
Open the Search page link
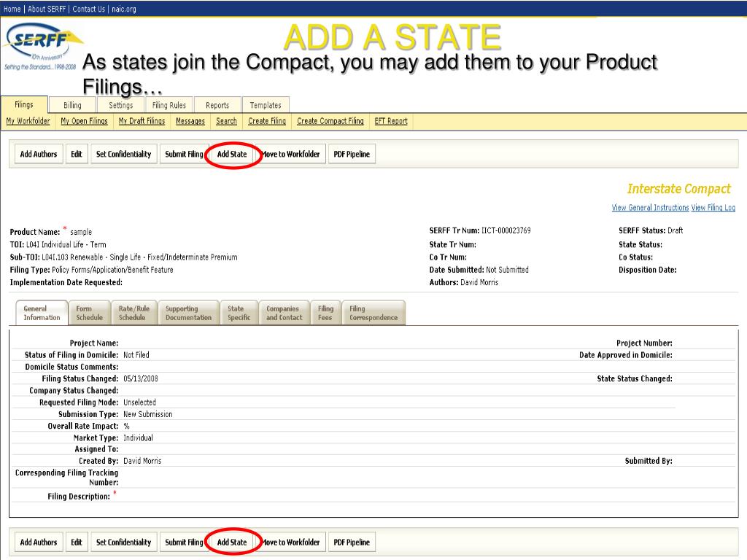226,121
